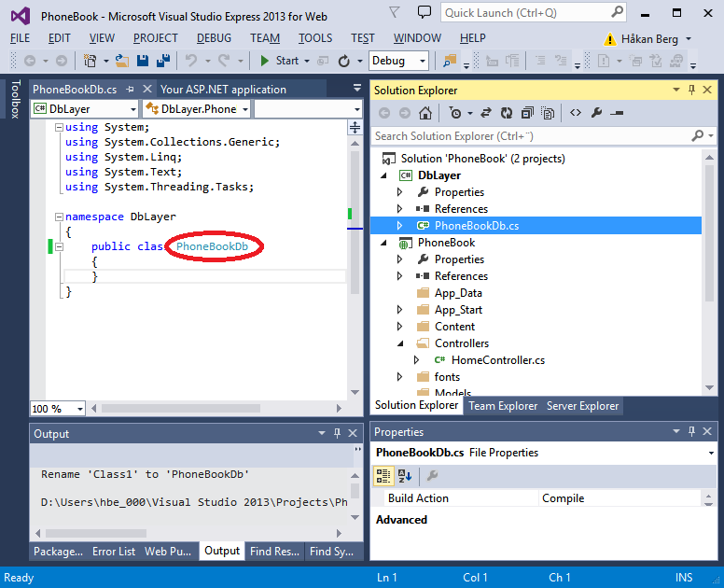Click the Home icon in Solution Explorer
This screenshot has width=724, height=588.
[x=425, y=113]
